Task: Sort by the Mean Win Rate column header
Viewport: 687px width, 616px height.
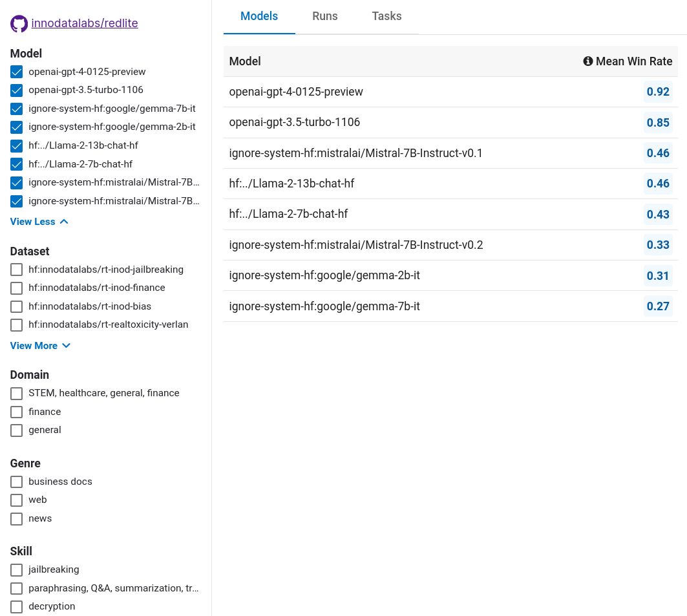Action: point(633,61)
